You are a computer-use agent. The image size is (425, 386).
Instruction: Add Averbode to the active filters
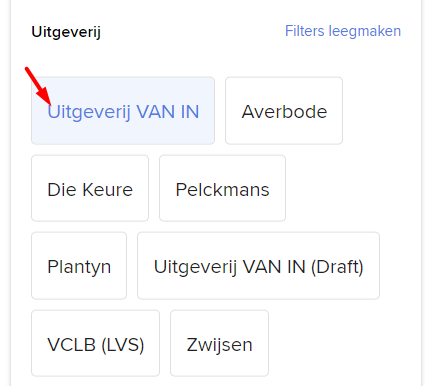pos(284,111)
